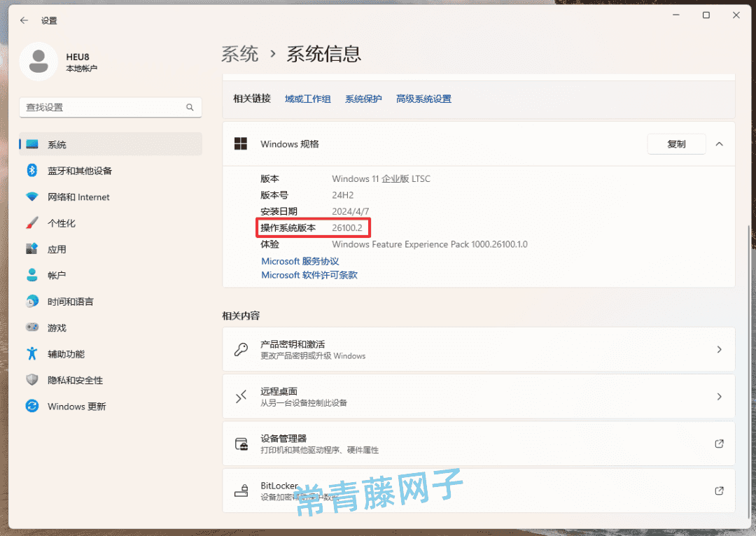Copy Windows specifications with 复制 button
The width and height of the screenshot is (756, 536).
(x=676, y=144)
